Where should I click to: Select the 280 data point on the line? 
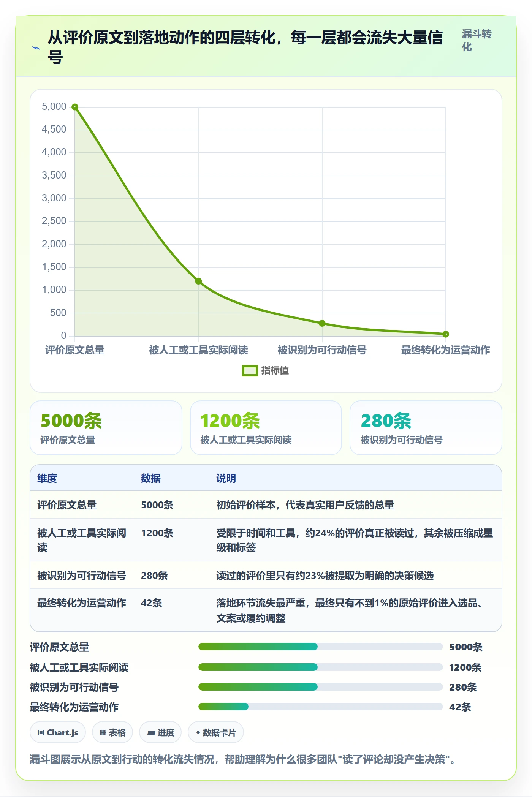(322, 323)
